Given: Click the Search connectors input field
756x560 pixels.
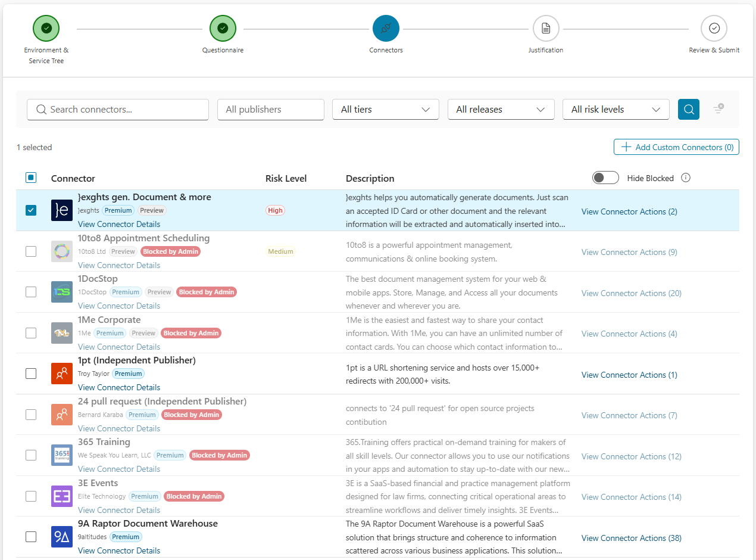Looking at the screenshot, I should 118,109.
